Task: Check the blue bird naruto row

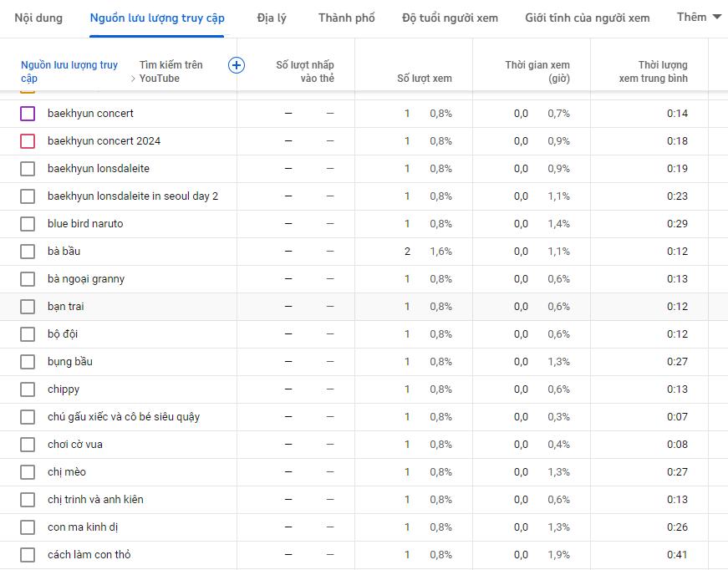Action: click(x=28, y=224)
